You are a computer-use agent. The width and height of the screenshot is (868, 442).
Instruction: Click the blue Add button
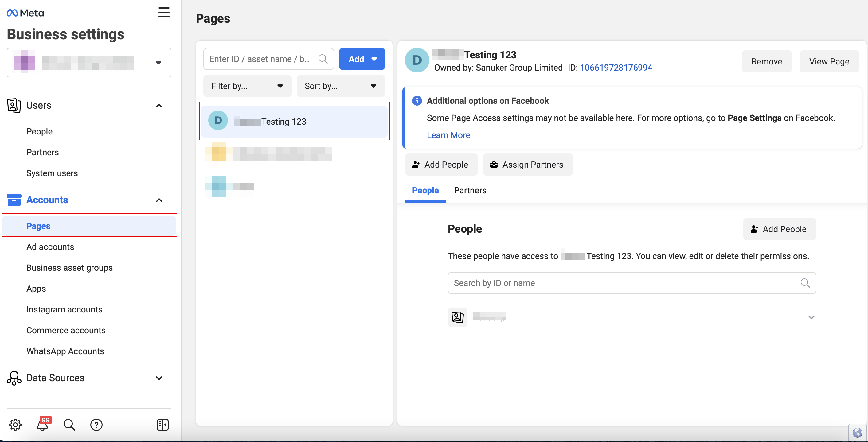coord(362,59)
